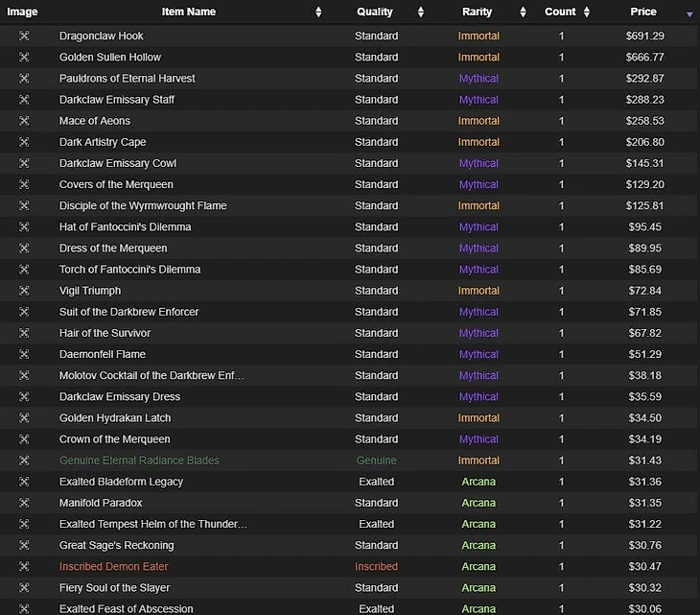Viewport: 700px width, 615px height.
Task: Click the Image column header
Action: point(22,12)
